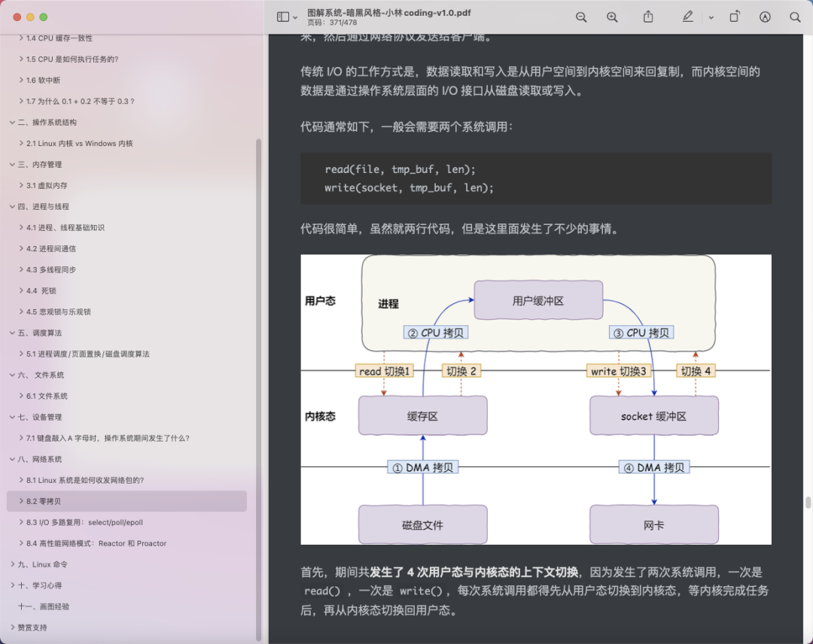Share the PDF document
Viewport: 813px width, 644px height.
click(648, 17)
